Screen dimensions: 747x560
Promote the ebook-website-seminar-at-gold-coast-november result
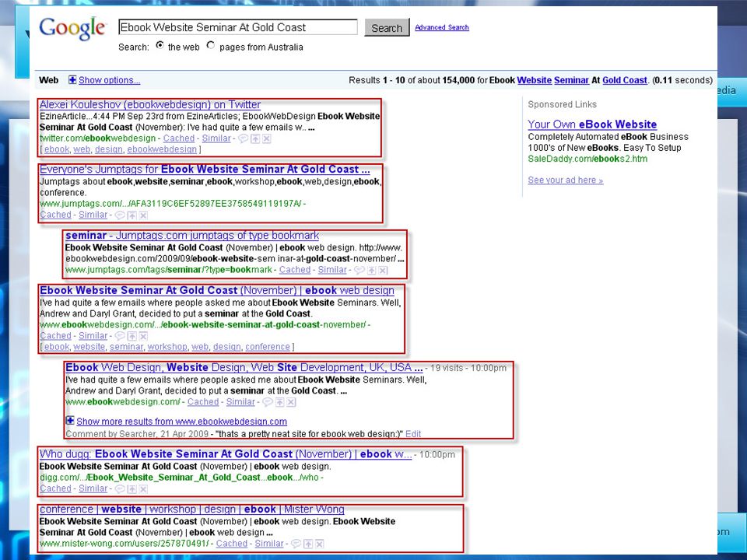click(x=132, y=336)
